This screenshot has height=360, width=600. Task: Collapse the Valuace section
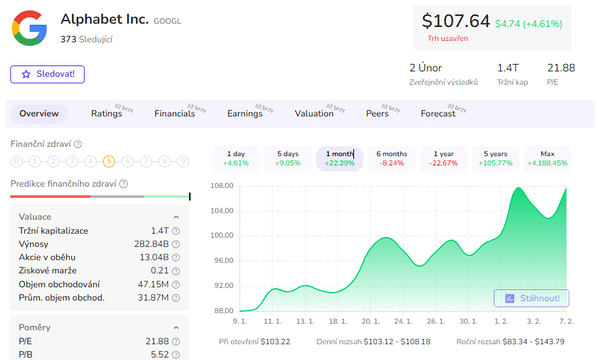click(176, 217)
